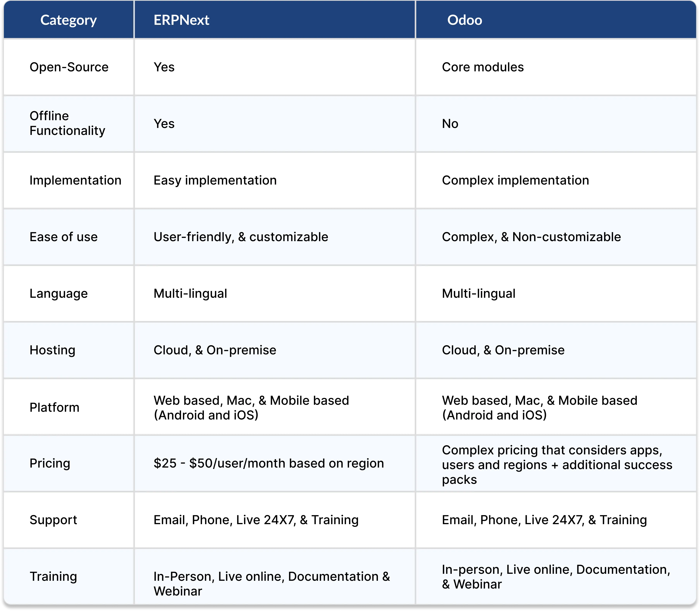Select ERPNext Cloud, & On-premise cell
The image size is (700, 611).
click(215, 350)
